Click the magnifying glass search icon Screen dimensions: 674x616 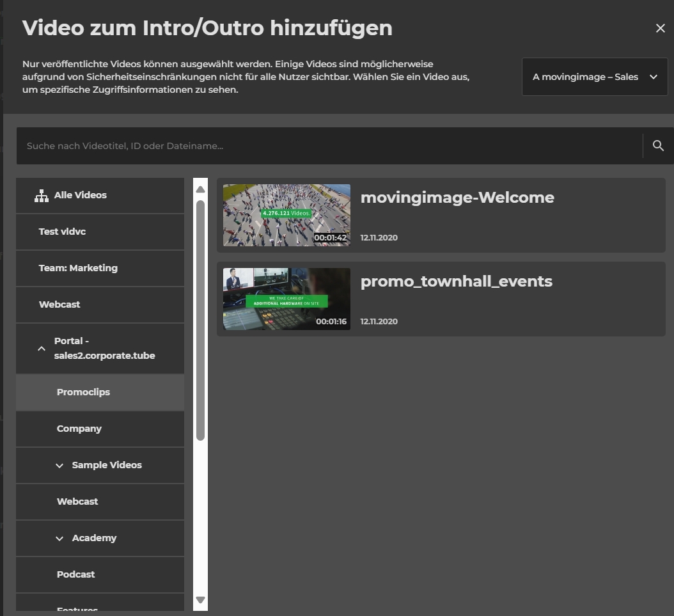pos(658,146)
